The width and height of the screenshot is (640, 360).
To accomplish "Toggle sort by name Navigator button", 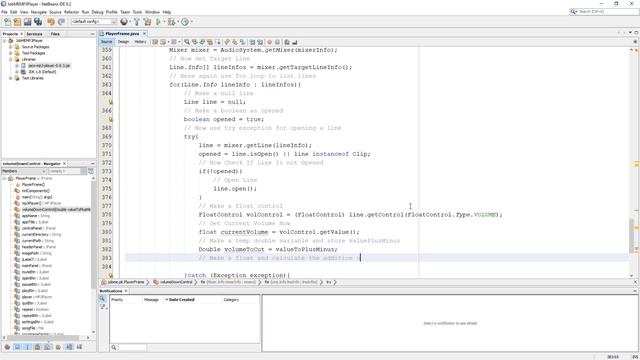I will point(69,347).
